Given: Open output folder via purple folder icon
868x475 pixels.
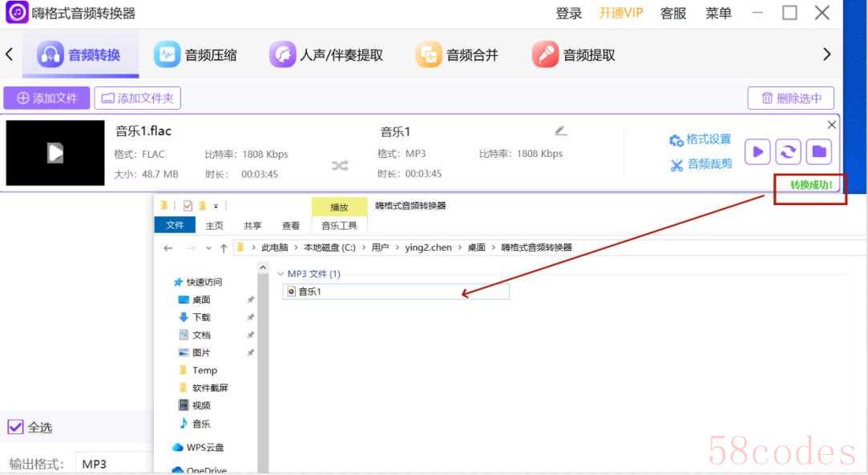Looking at the screenshot, I should (x=818, y=151).
